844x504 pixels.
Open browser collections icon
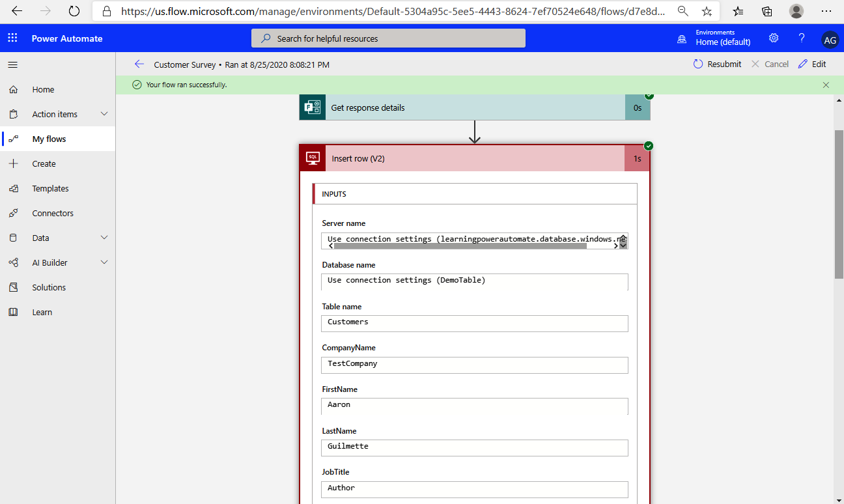767,11
